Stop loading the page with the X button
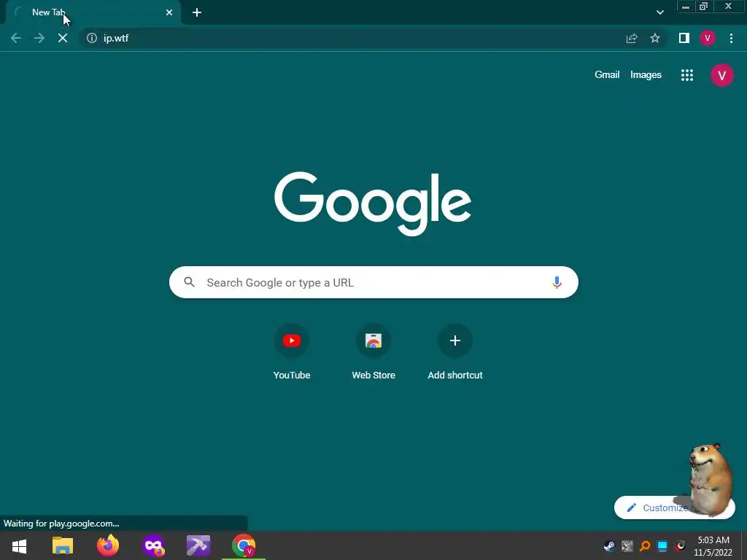 [63, 38]
